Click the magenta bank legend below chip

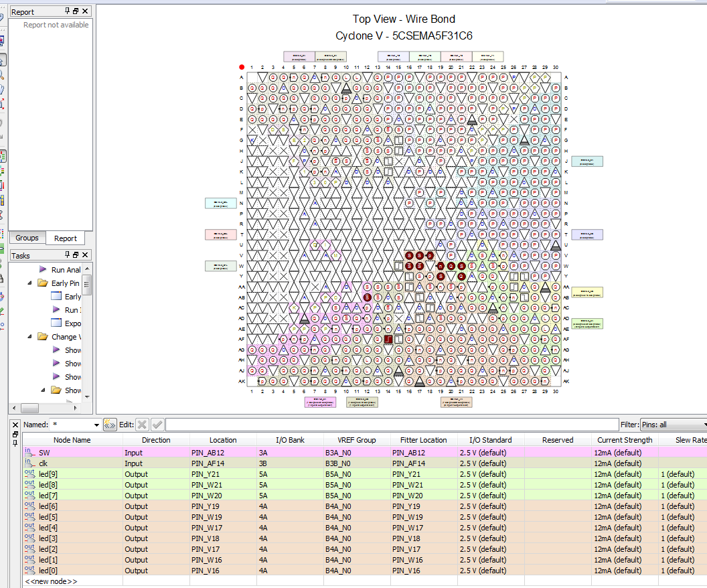click(x=320, y=402)
